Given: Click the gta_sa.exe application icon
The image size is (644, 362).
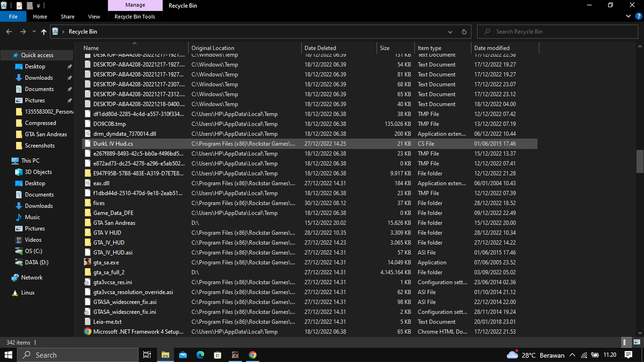Looking at the screenshot, I should (88, 262).
